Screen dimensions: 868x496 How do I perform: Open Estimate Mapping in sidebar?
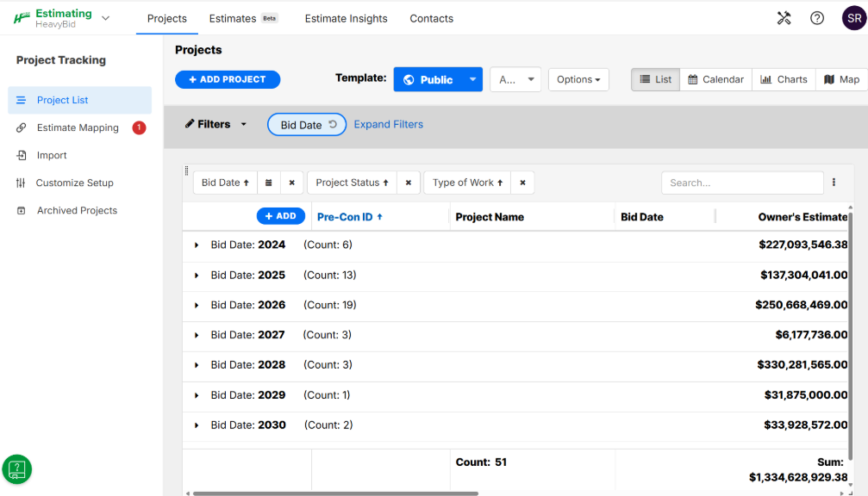coord(78,127)
